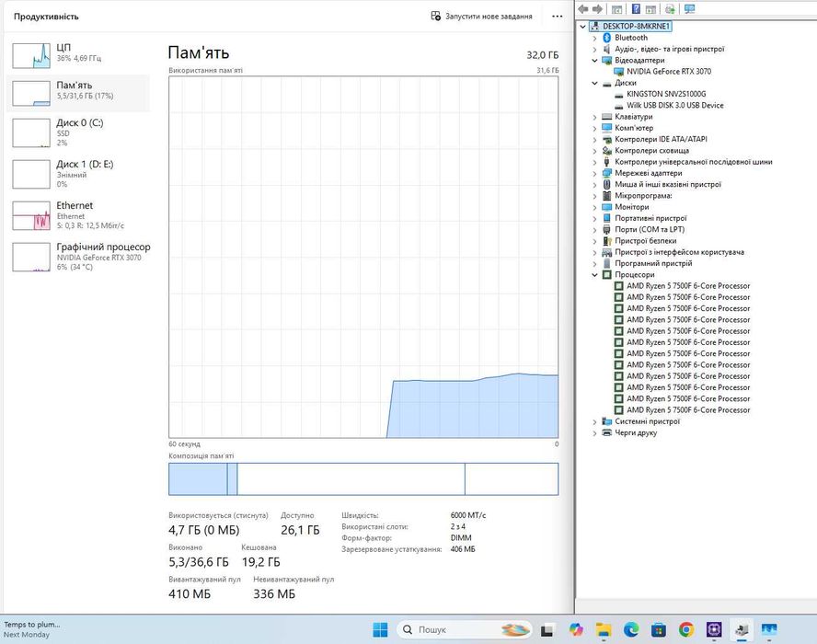
Task: Collapse the Відеоадаптери category
Action: coord(594,61)
